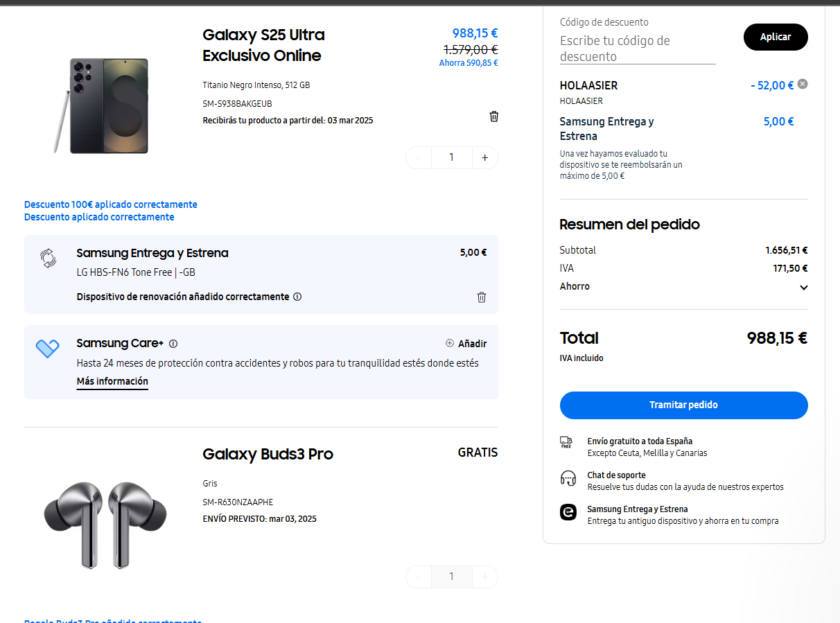Remove the HOLAASIER discount code
The height and width of the screenshot is (623, 840).
pyautogui.click(x=803, y=84)
